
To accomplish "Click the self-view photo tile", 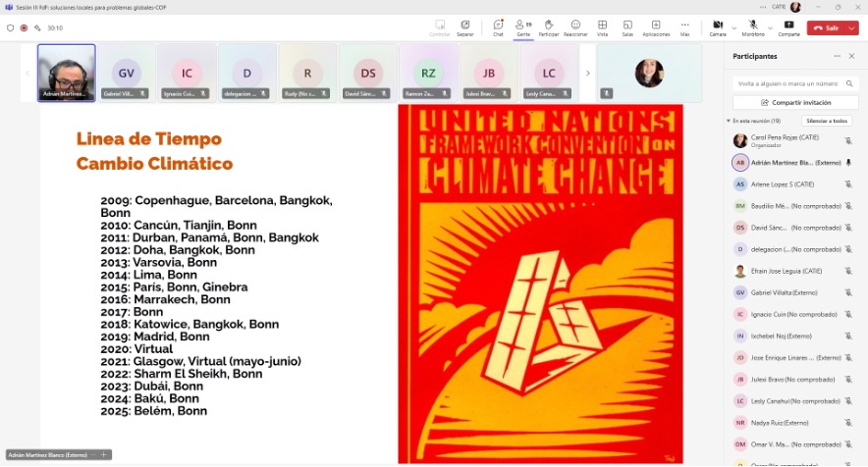I will click(649, 73).
